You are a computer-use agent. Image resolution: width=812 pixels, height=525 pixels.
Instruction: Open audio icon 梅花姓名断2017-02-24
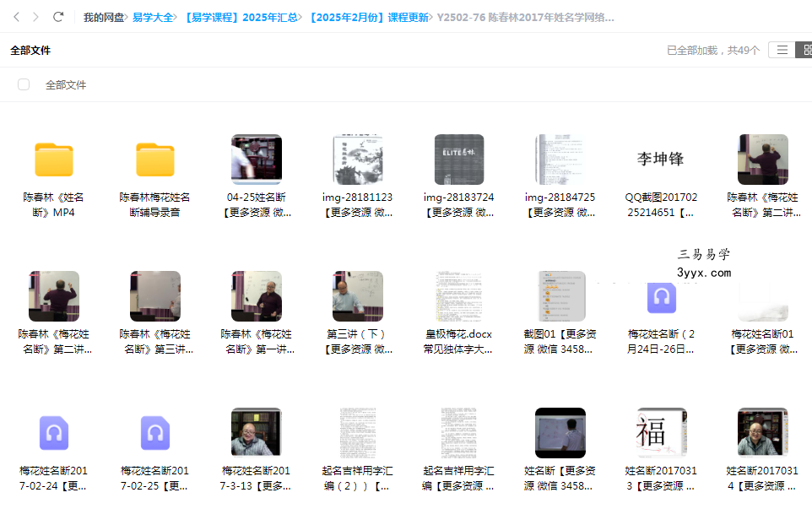54,433
